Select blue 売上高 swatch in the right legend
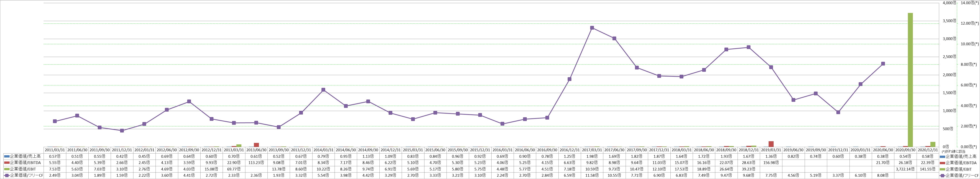The width and height of the screenshot is (980, 179). click(x=942, y=156)
